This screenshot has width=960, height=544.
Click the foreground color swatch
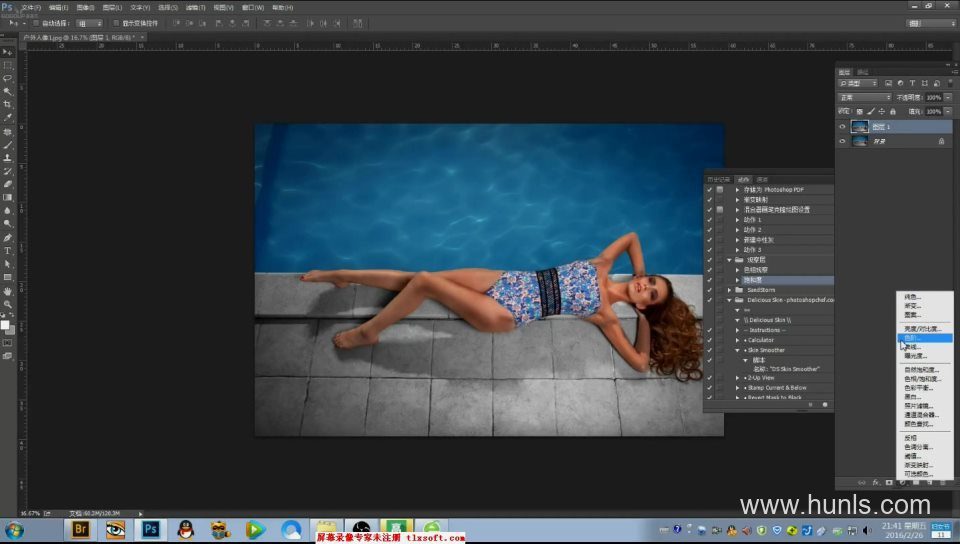point(5,325)
